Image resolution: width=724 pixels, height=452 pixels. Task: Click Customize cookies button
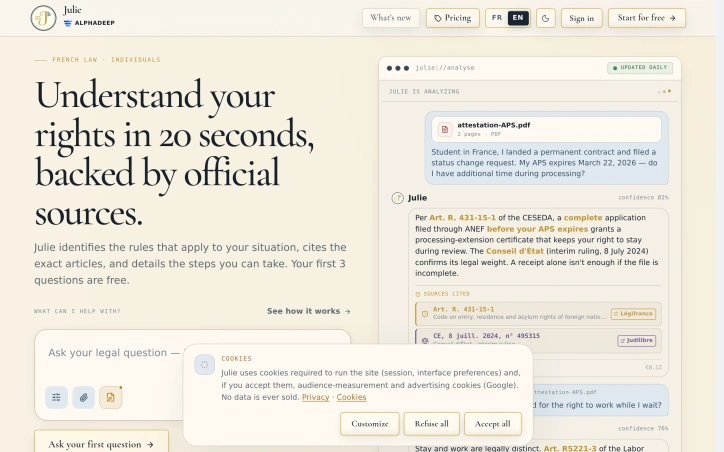[x=370, y=424]
